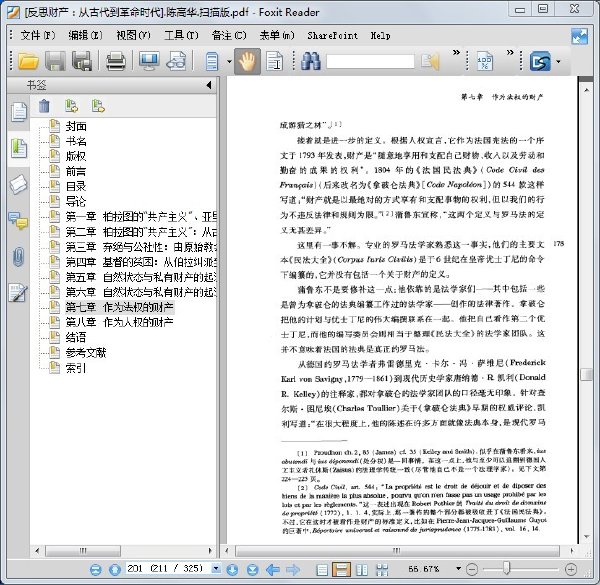Click inside the search text field
Screen dimensions: 600x585
tap(370, 62)
